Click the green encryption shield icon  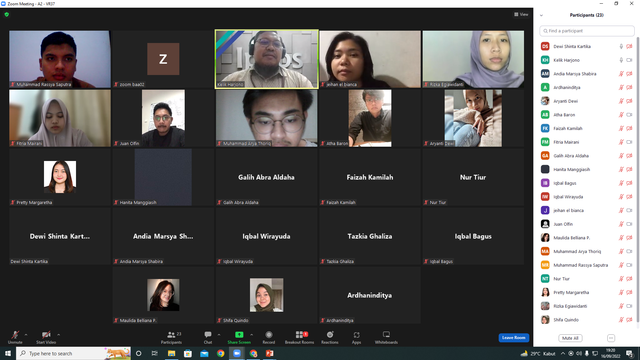pos(7,14)
